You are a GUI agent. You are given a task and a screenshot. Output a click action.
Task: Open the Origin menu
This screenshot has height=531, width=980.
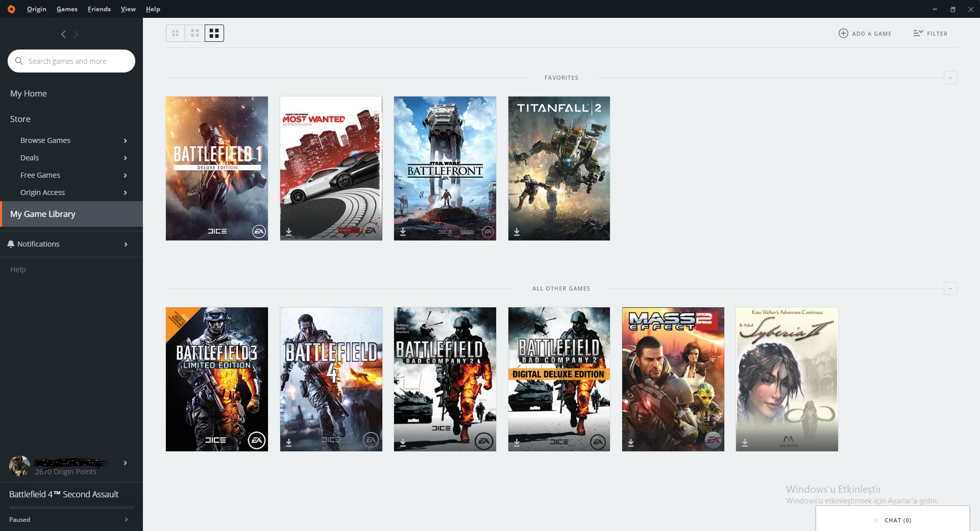tap(36, 9)
